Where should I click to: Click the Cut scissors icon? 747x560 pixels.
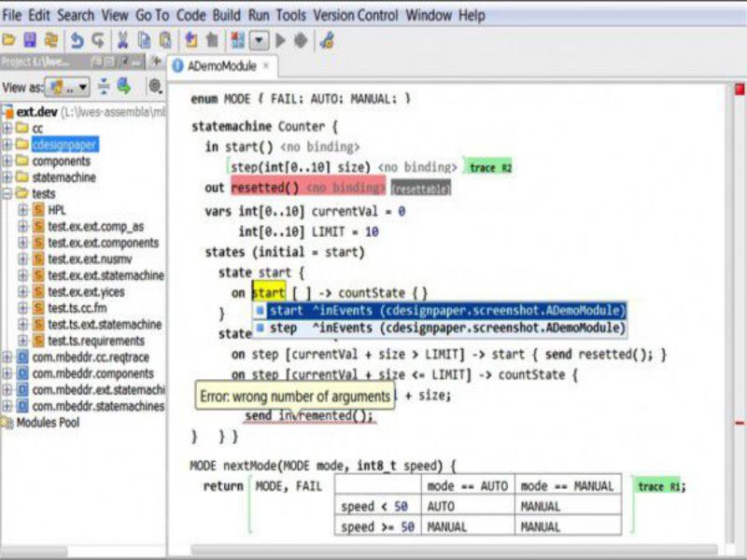pyautogui.click(x=122, y=40)
